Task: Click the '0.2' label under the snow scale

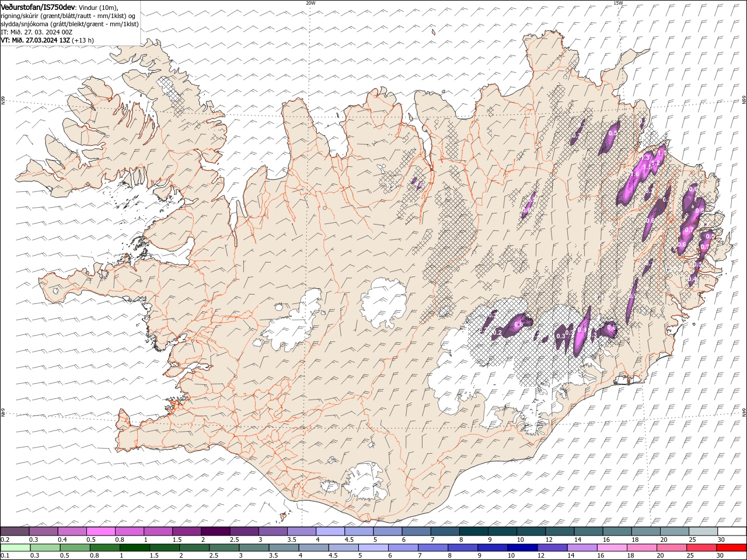Action: click(x=4, y=540)
